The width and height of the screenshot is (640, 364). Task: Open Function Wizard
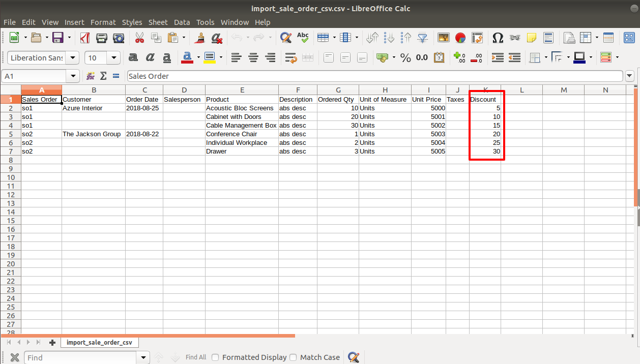coord(91,76)
